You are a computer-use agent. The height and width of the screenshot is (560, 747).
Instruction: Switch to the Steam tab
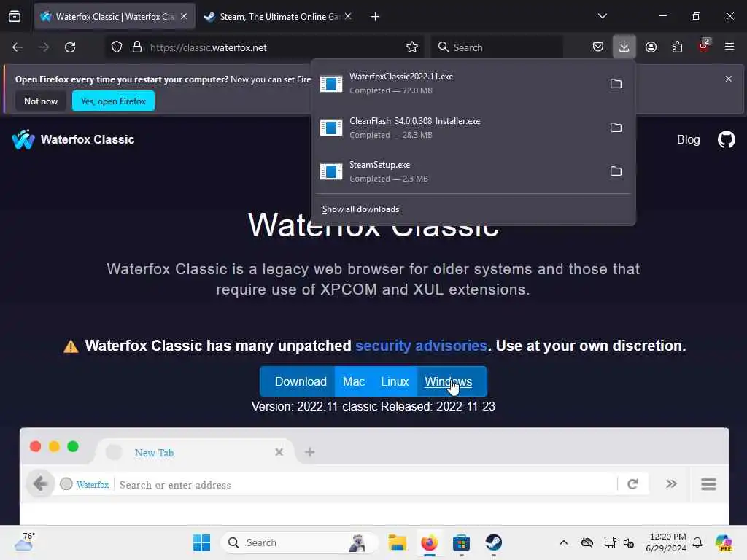coord(279,17)
